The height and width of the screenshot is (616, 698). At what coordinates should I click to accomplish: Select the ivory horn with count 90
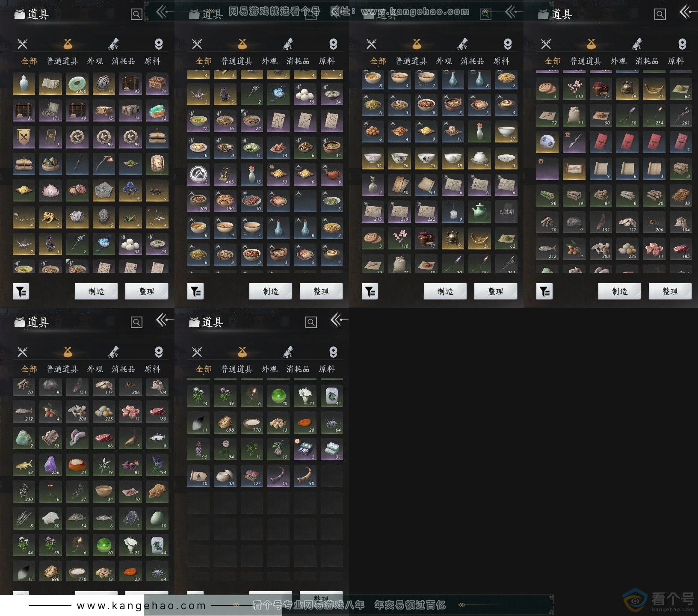click(305, 476)
